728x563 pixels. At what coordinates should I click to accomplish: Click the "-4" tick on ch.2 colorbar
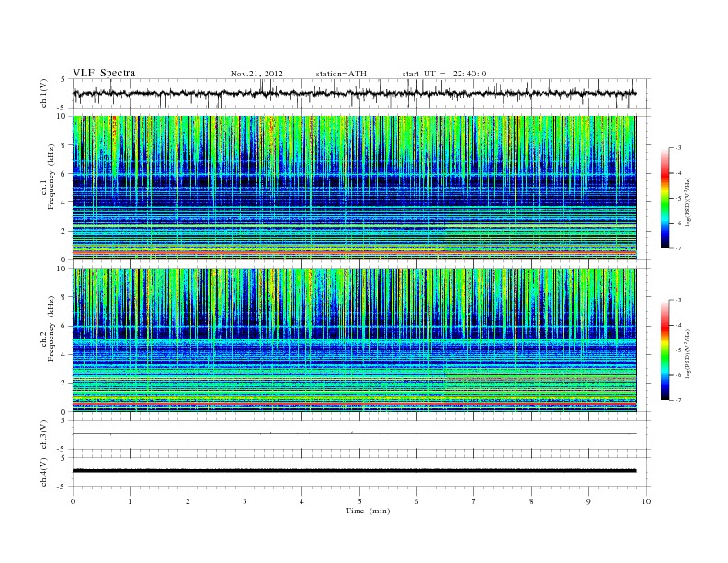click(x=677, y=325)
